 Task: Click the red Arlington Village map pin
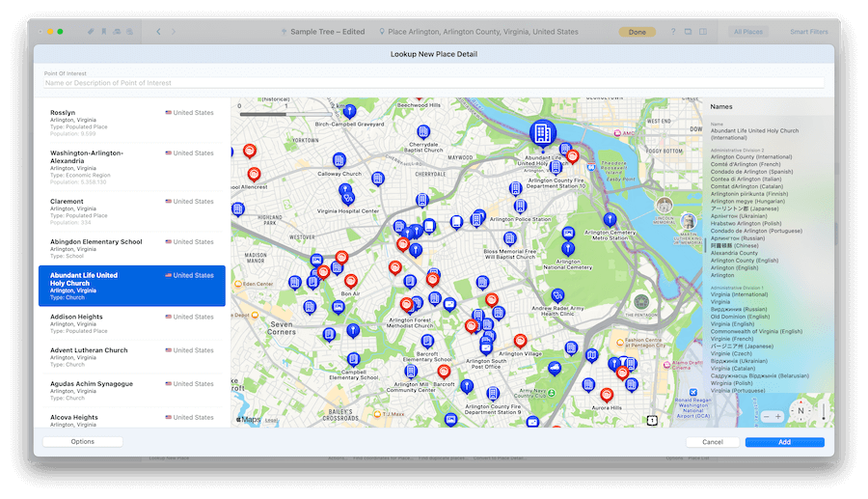[520, 341]
